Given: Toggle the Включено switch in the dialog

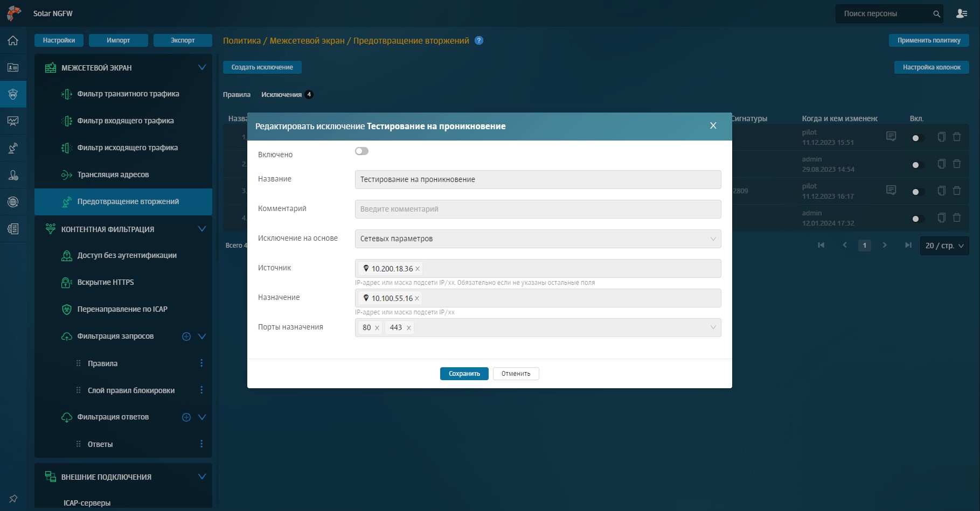Looking at the screenshot, I should (362, 151).
